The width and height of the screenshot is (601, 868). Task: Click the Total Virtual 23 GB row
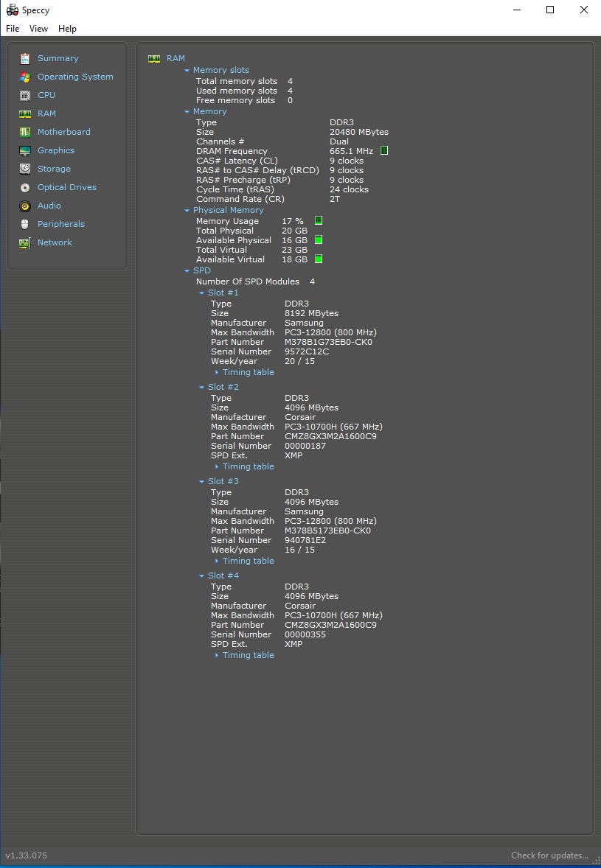[x=251, y=250]
